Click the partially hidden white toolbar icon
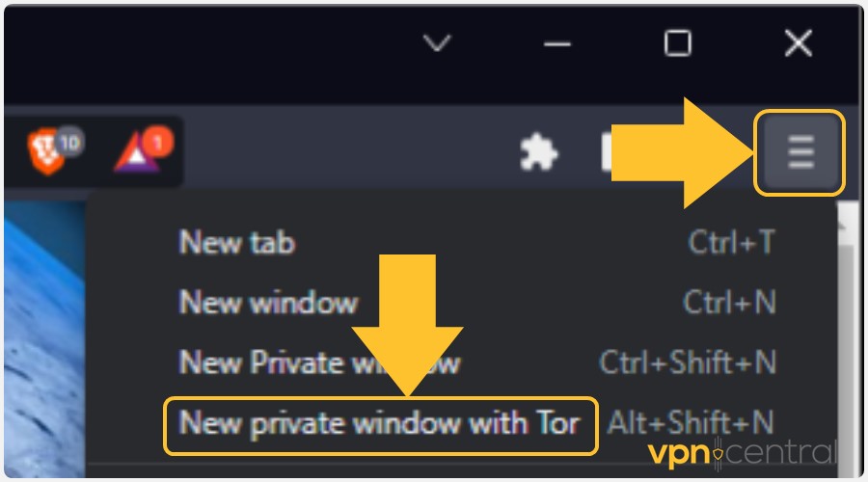The width and height of the screenshot is (868, 482). [x=607, y=151]
